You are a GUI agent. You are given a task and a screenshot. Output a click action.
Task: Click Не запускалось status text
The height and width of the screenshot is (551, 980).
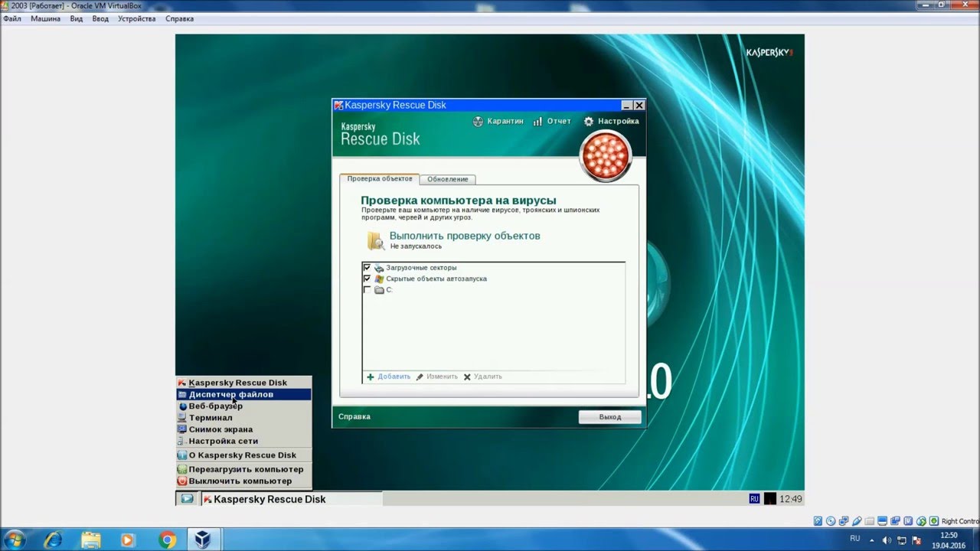pos(416,246)
